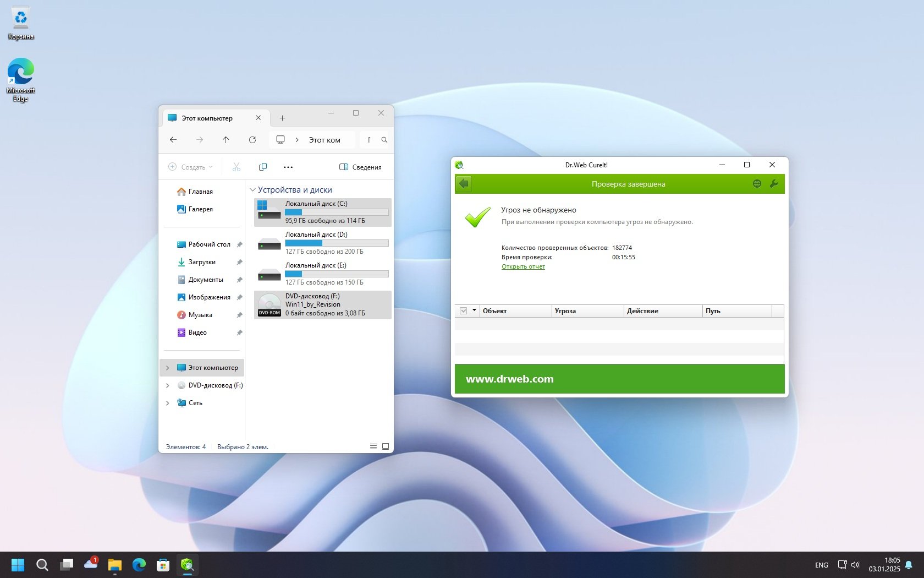Screen dimensions: 924x578
Task: Go up one folder level
Action: coord(226,140)
